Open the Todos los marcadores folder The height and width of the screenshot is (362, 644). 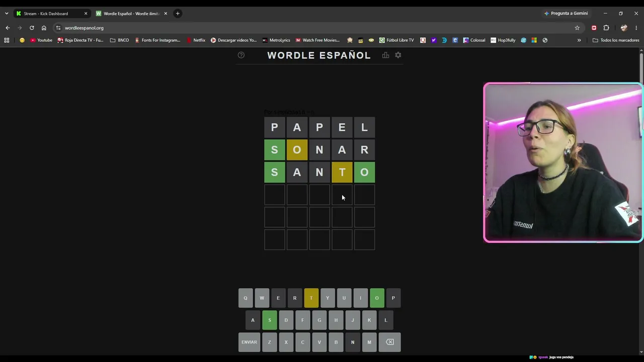[616, 40]
